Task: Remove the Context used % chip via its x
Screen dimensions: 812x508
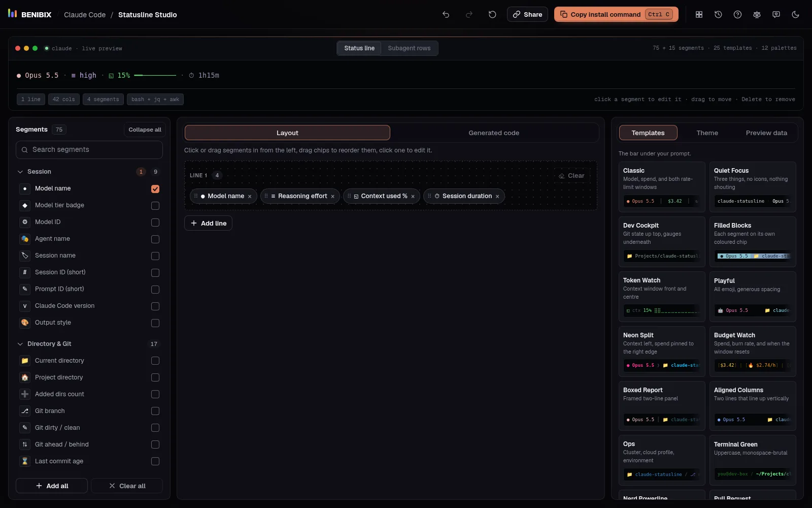Action: [x=413, y=197]
